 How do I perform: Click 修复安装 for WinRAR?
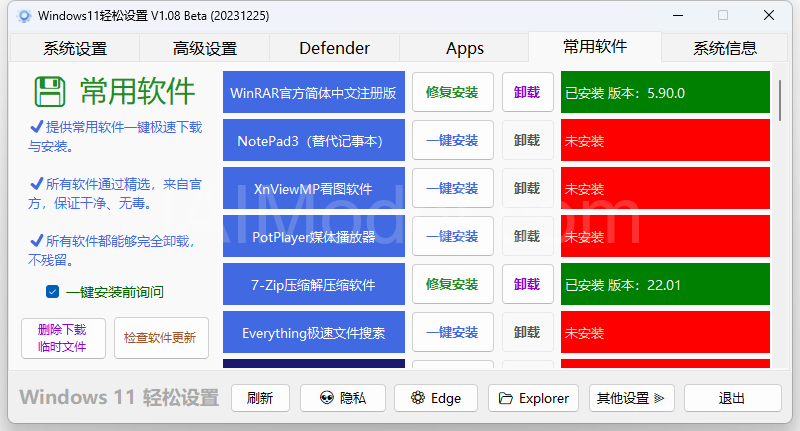pyautogui.click(x=453, y=92)
